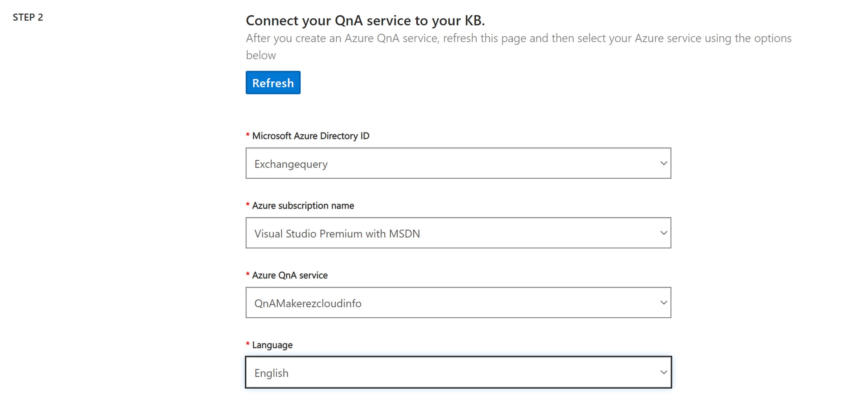Screen dimensions: 868x415
Task: Click the Microsoft Azure Directory ID label
Action: tap(310, 136)
